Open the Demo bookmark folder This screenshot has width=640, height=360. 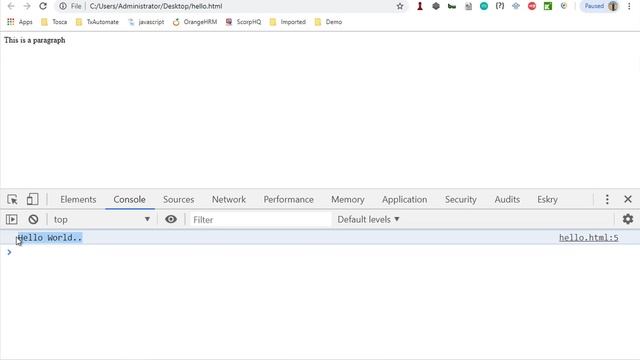(x=329, y=22)
